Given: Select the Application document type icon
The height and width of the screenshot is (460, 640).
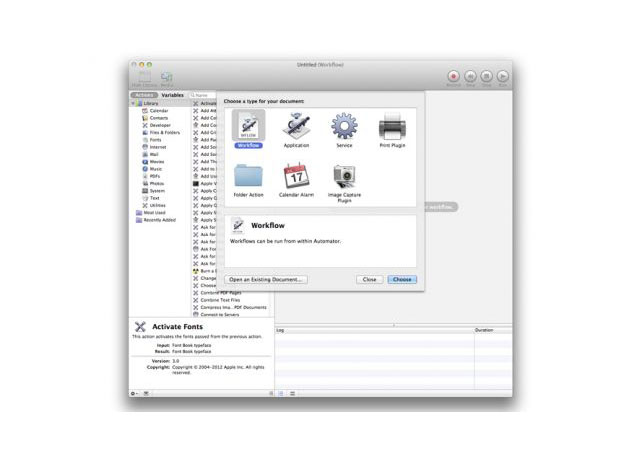Looking at the screenshot, I should pos(296,126).
